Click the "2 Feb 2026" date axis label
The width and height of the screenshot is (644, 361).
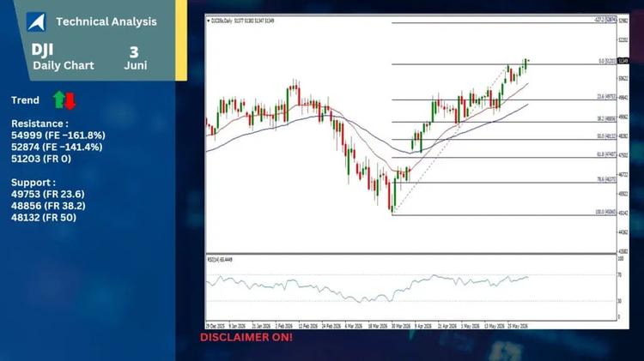(x=284, y=326)
